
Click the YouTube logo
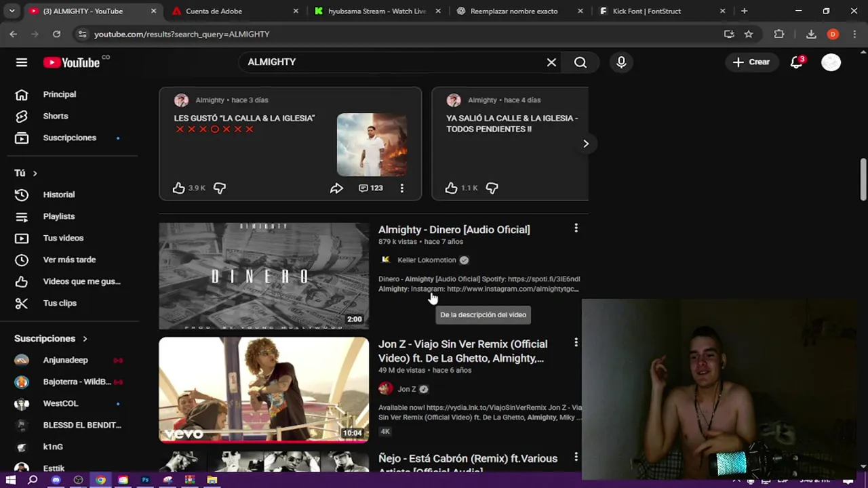pyautogui.click(x=71, y=62)
